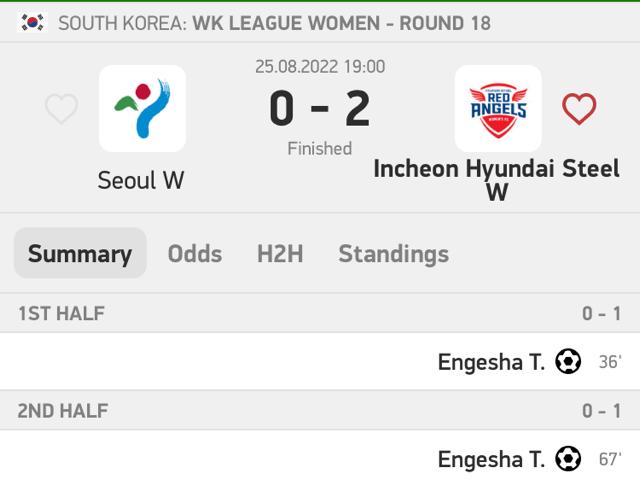Click the South Korea flag icon
The image size is (640, 480).
tap(32, 22)
